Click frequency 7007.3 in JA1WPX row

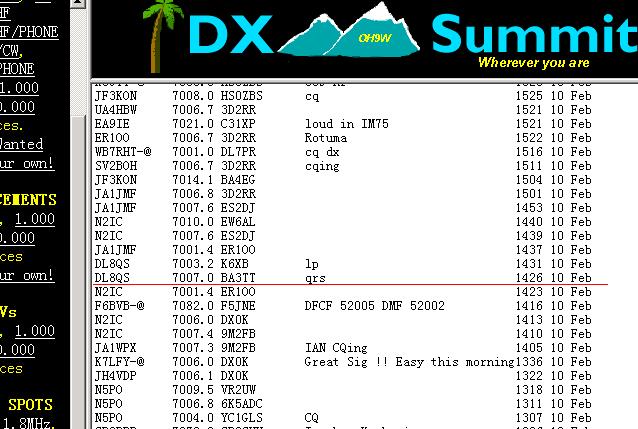(x=193, y=348)
